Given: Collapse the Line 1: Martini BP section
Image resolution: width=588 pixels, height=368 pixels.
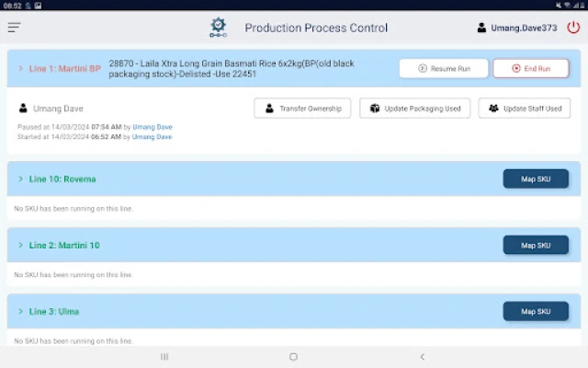Looking at the screenshot, I should coord(20,68).
